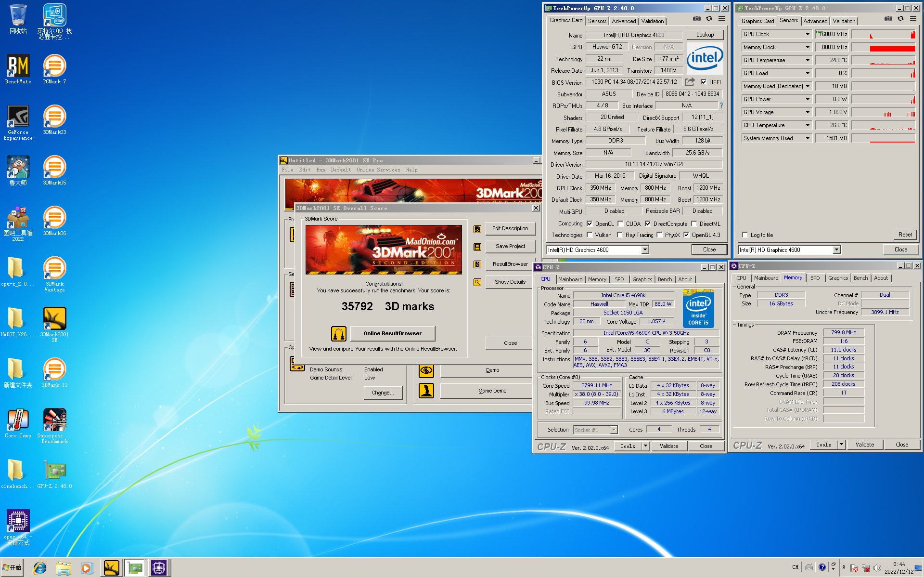
Task: Click Windows Media Player taskbar icon
Action: click(x=87, y=568)
